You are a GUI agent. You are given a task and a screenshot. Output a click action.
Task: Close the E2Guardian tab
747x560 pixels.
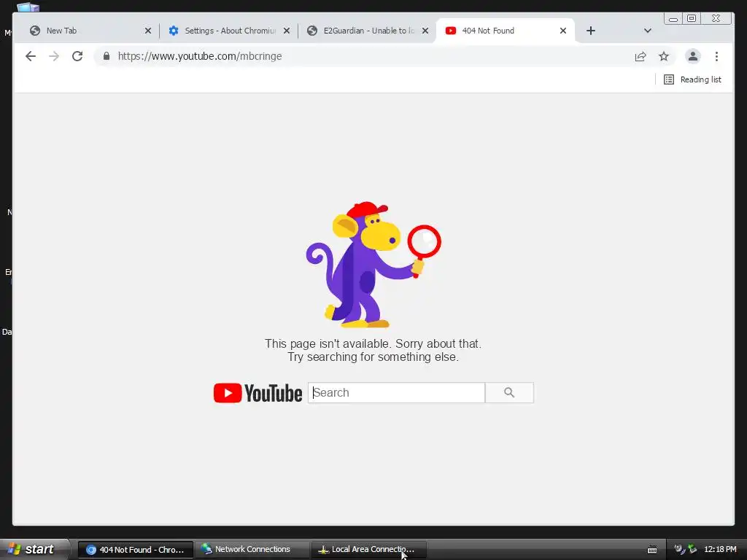click(425, 31)
